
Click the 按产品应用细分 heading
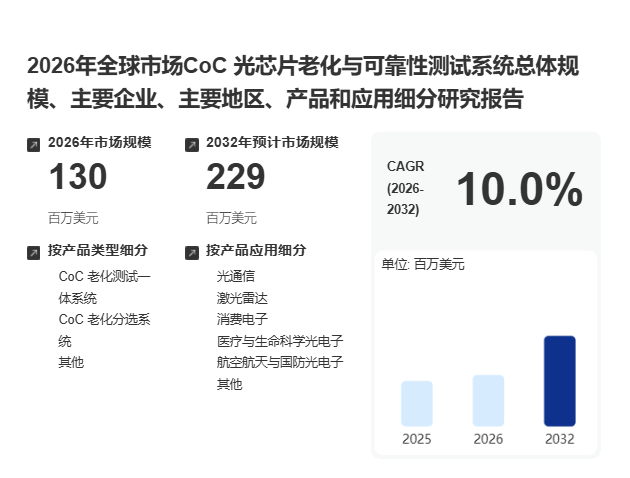(256, 250)
